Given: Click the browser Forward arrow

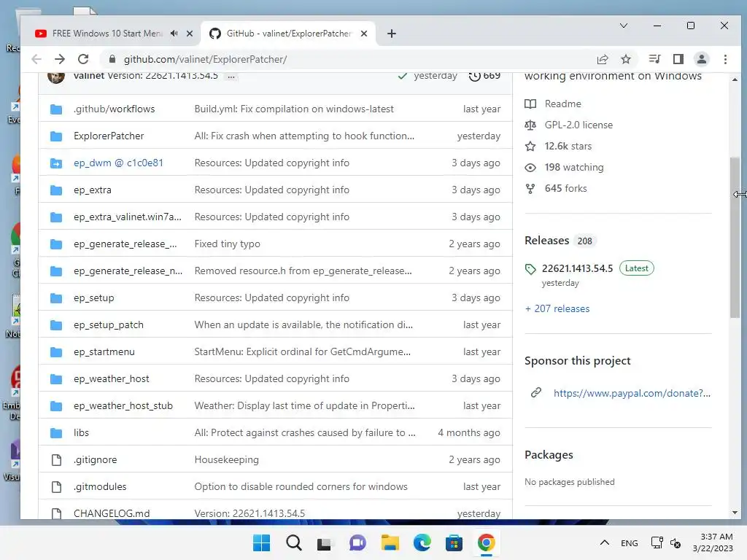Looking at the screenshot, I should click(60, 59).
